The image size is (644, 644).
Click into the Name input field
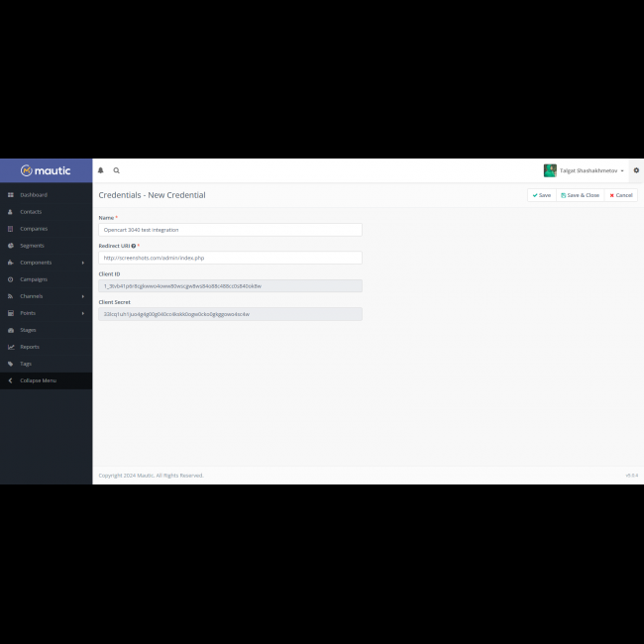(x=230, y=230)
